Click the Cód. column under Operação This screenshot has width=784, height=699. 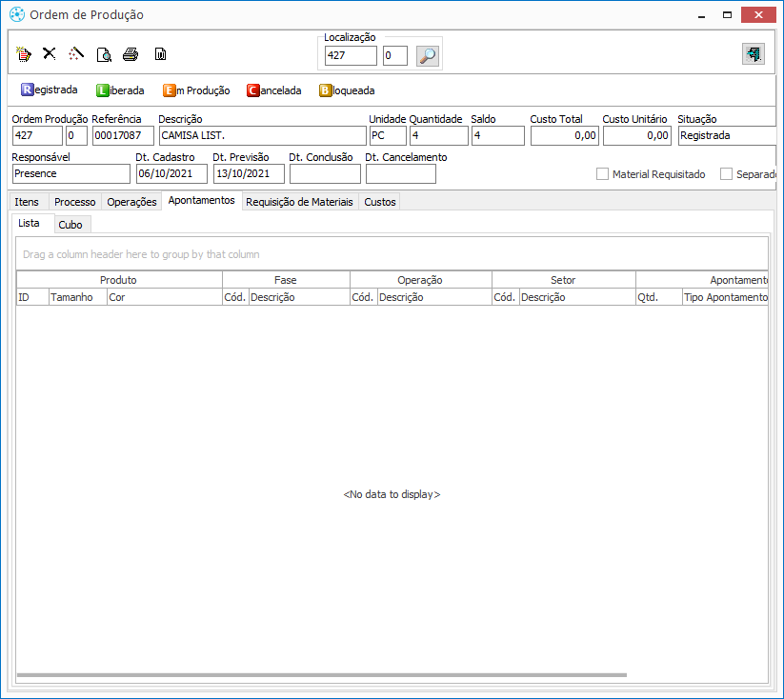click(x=364, y=297)
